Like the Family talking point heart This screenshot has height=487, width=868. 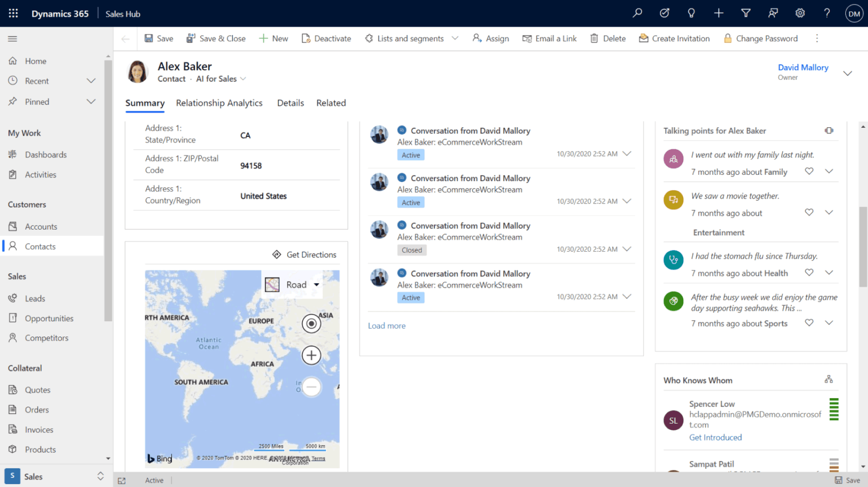pos(809,171)
